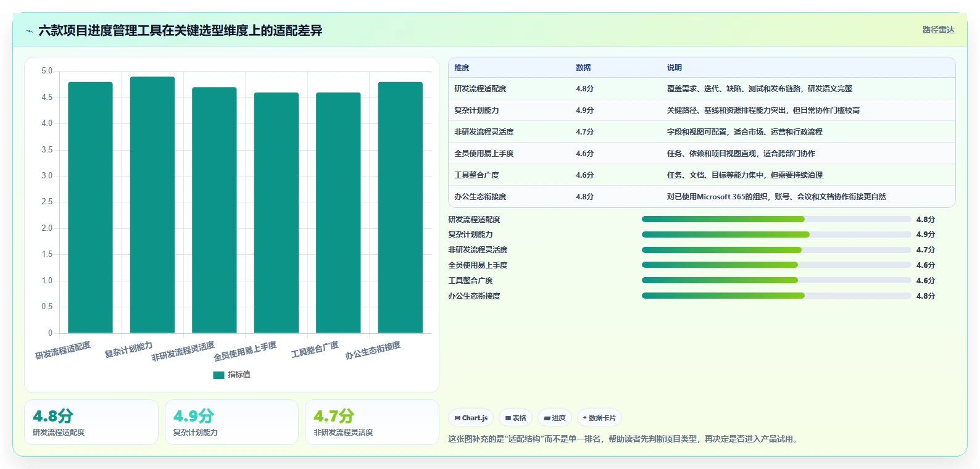Click the description 任务、依赖和项目视图直观

click(x=741, y=154)
